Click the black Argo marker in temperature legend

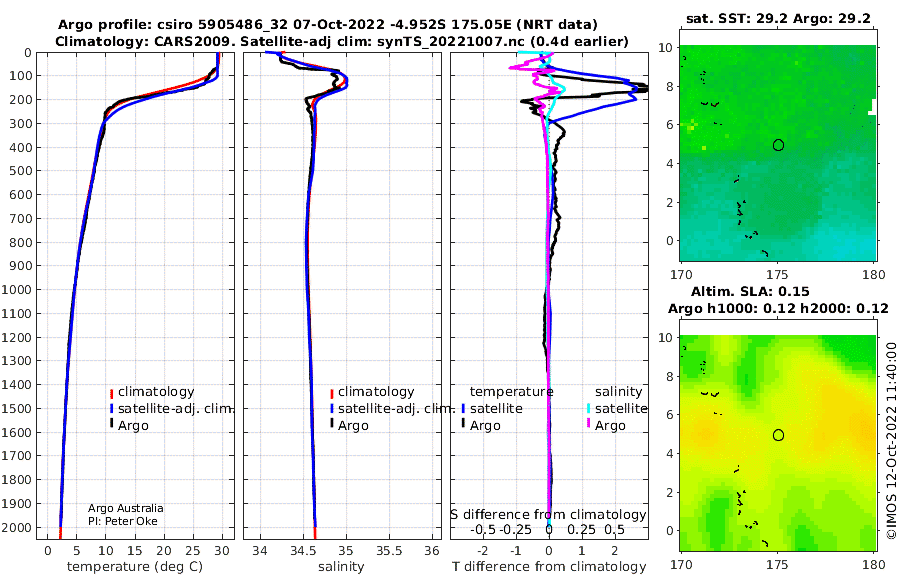click(111, 426)
